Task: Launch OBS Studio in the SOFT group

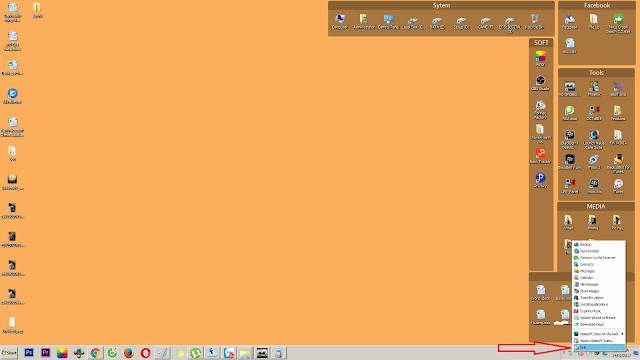Action: tap(540, 83)
